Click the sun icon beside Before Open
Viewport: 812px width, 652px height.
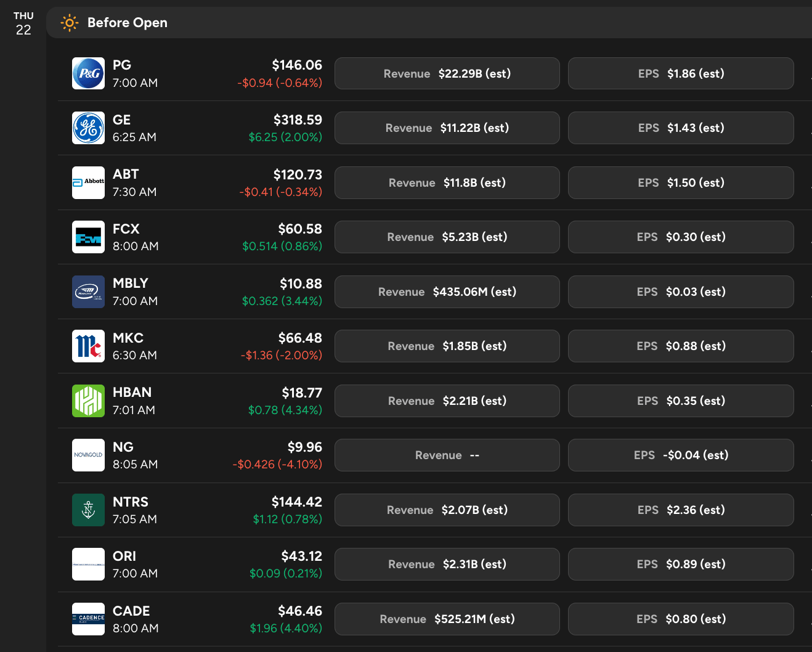point(70,23)
